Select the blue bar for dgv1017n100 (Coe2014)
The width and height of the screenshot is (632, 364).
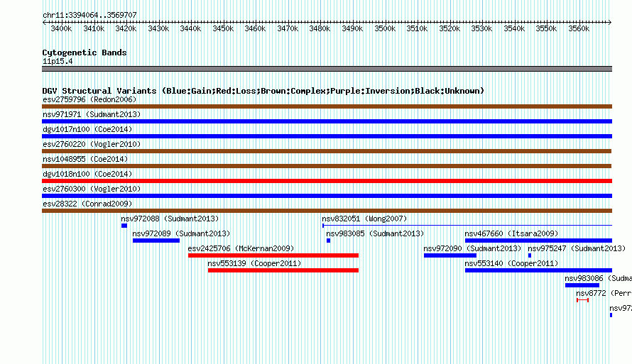(x=327, y=136)
